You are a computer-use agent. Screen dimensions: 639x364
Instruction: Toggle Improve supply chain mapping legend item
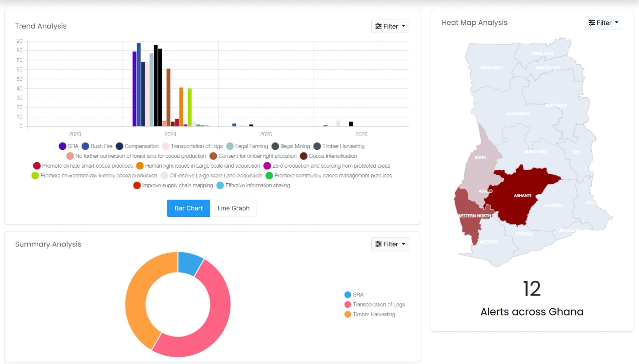(173, 185)
